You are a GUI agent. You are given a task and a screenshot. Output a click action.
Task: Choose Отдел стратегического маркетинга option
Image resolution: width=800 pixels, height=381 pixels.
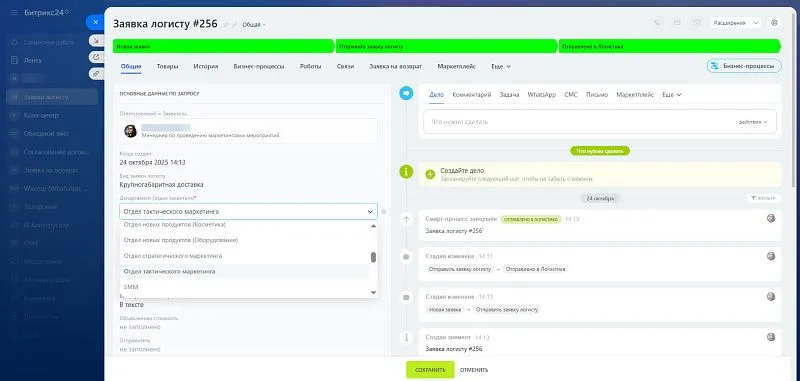[x=245, y=256]
